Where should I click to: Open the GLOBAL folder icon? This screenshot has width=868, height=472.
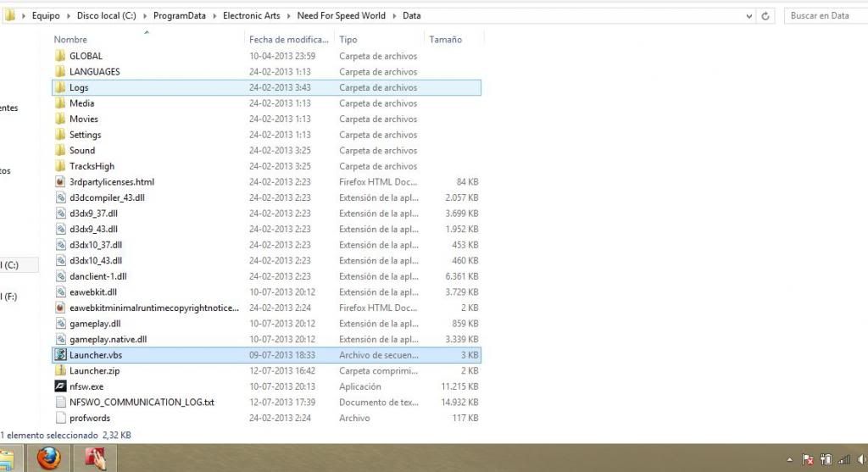pyautogui.click(x=60, y=56)
